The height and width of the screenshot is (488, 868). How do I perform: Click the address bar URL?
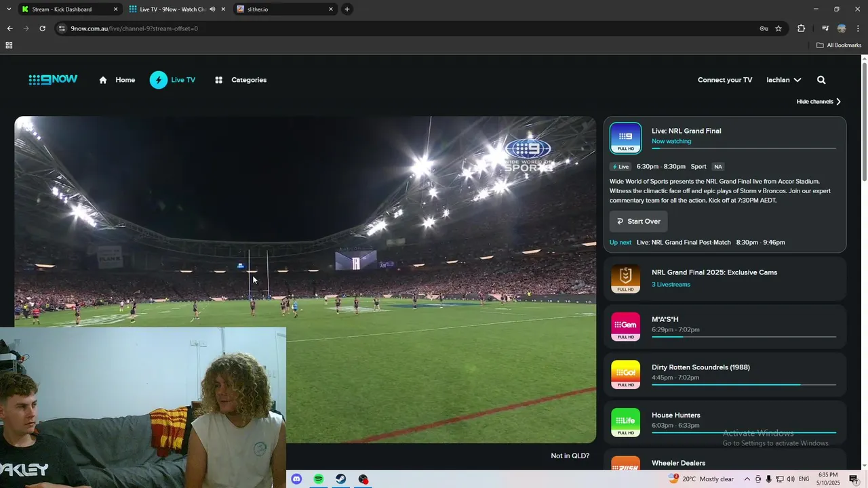click(134, 28)
